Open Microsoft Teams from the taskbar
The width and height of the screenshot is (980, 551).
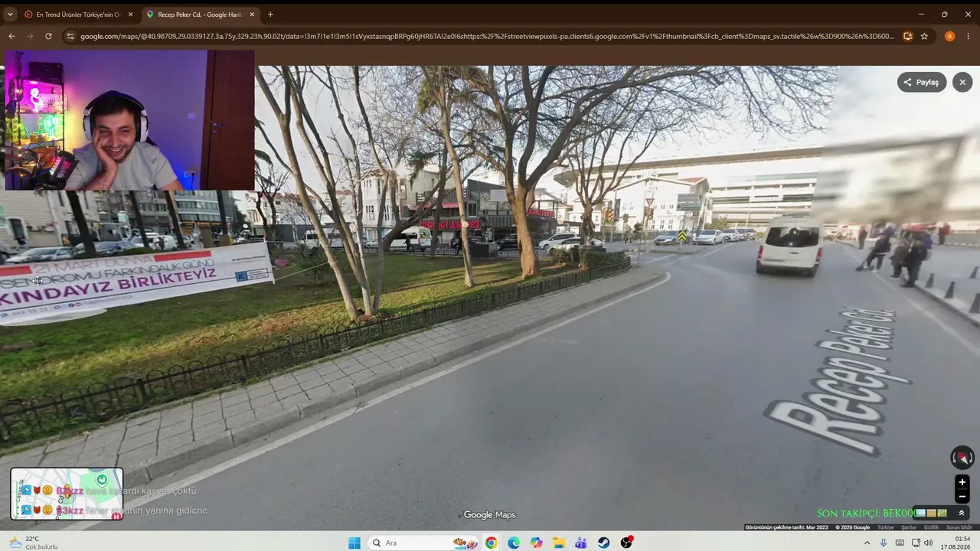(581, 543)
